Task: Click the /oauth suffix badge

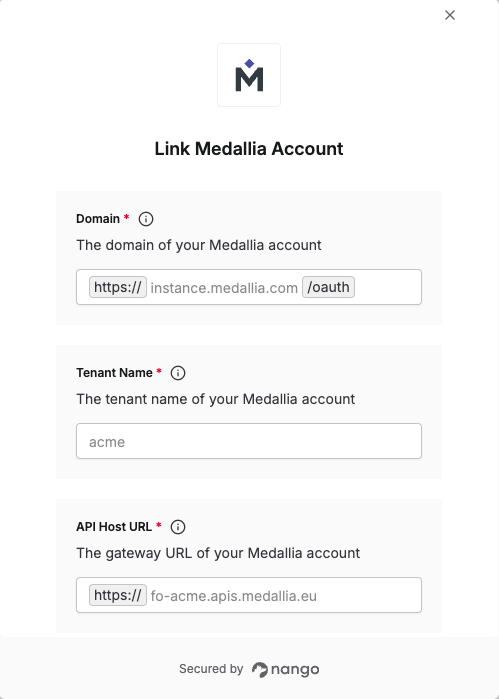Action: tap(329, 287)
